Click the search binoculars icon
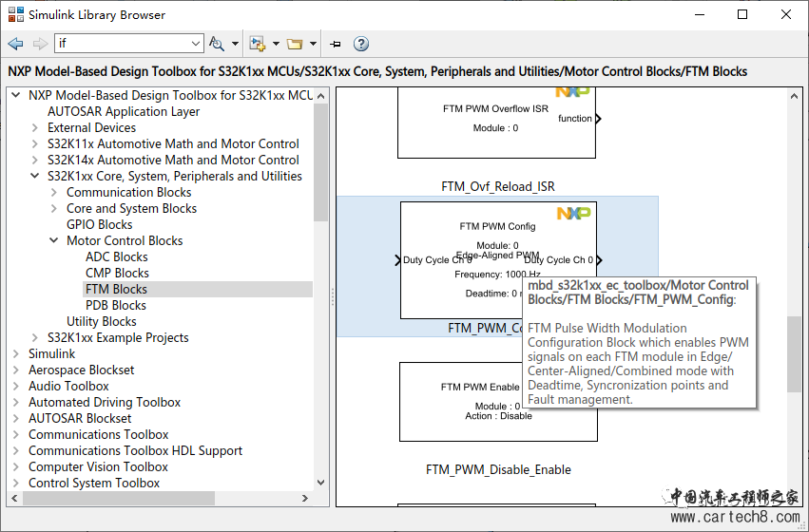 pyautogui.click(x=217, y=44)
